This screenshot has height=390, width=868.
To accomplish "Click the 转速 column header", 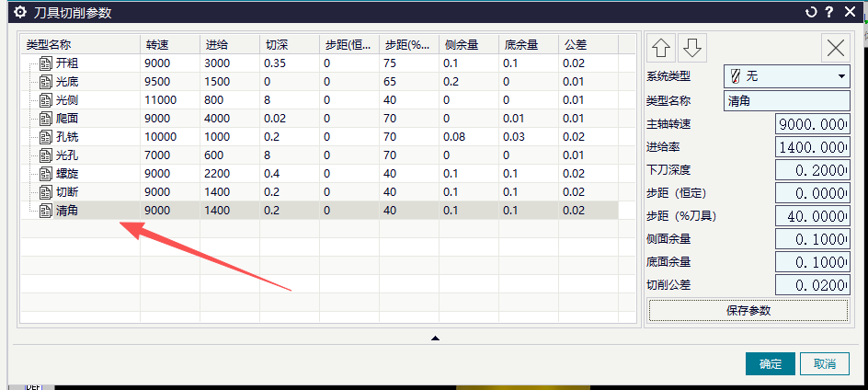I will 170,44.
